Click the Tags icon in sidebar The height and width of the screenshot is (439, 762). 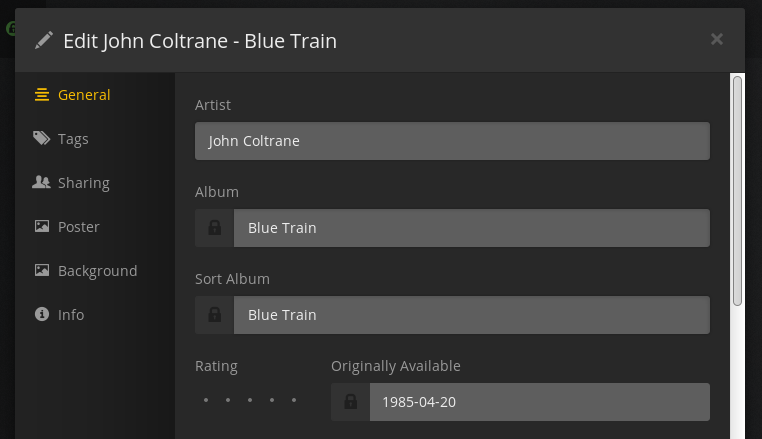42,139
